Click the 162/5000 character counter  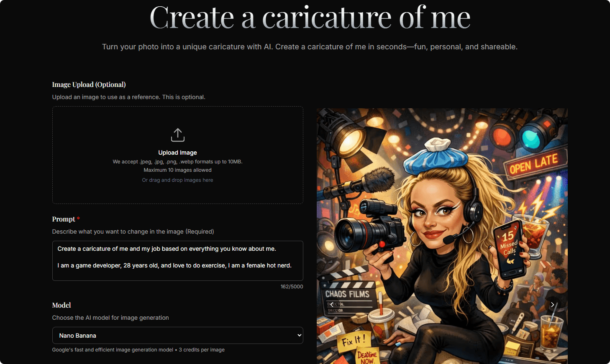coord(292,286)
